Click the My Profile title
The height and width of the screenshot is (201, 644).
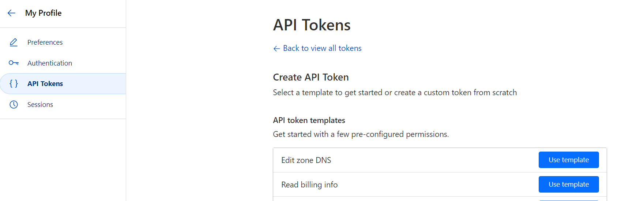click(x=43, y=13)
